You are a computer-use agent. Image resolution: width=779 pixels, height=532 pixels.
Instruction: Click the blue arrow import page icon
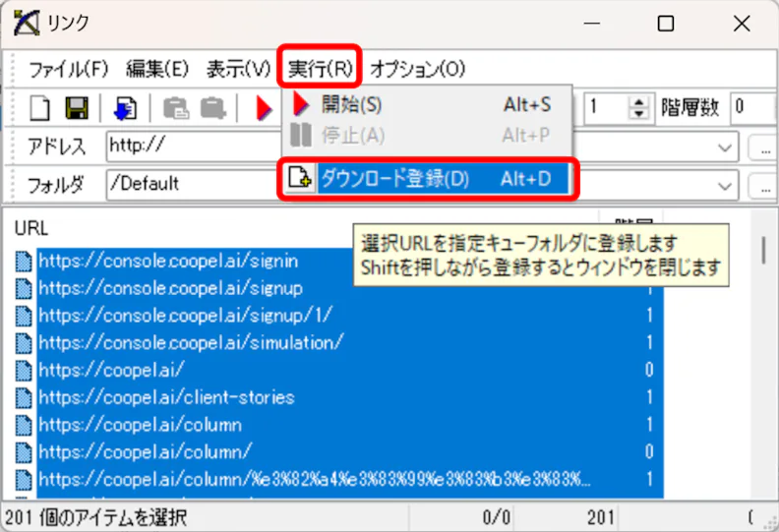click(125, 108)
